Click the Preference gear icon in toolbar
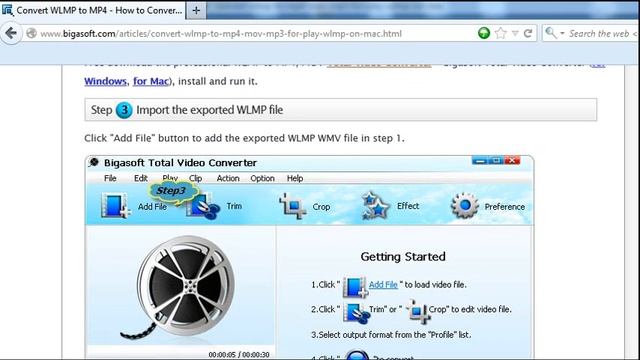The image size is (640, 360). point(464,205)
